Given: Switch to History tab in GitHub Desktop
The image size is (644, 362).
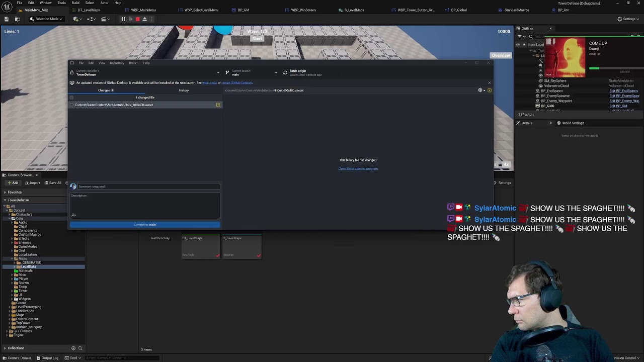Looking at the screenshot, I should click(184, 90).
